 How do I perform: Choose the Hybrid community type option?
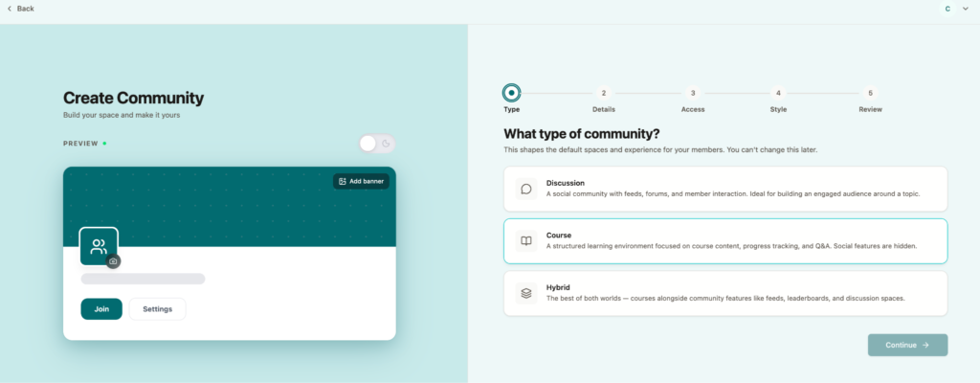[724, 293]
